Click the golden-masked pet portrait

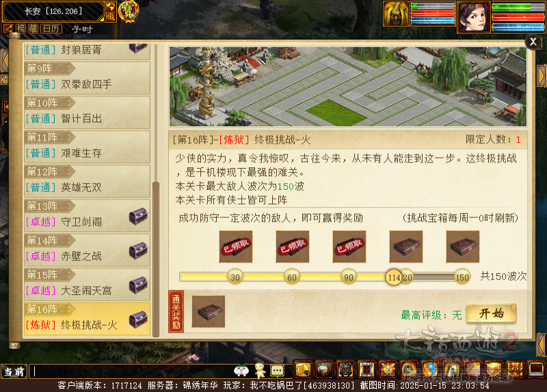coord(396,14)
